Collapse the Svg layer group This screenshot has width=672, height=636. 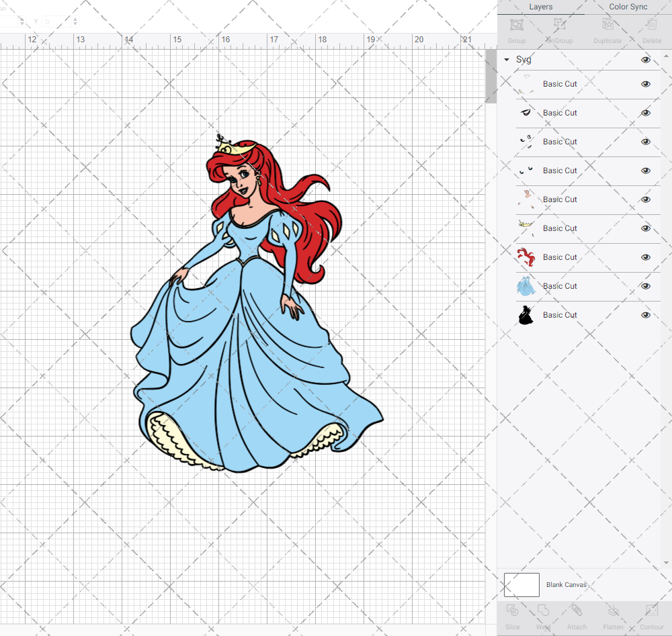pyautogui.click(x=507, y=60)
